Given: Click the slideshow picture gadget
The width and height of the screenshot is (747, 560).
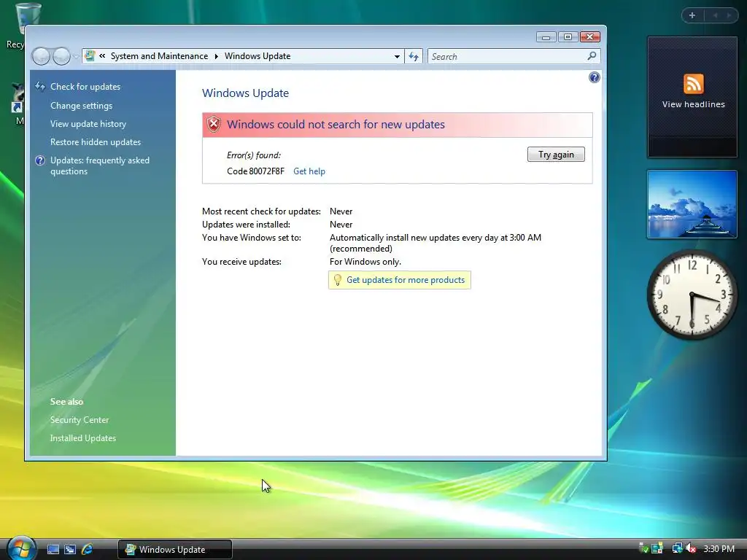Looking at the screenshot, I should click(x=692, y=204).
